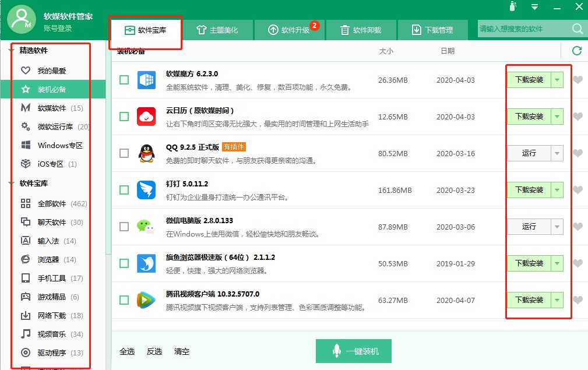Click the 钉钉 app icon
The image size is (588, 370).
(146, 190)
